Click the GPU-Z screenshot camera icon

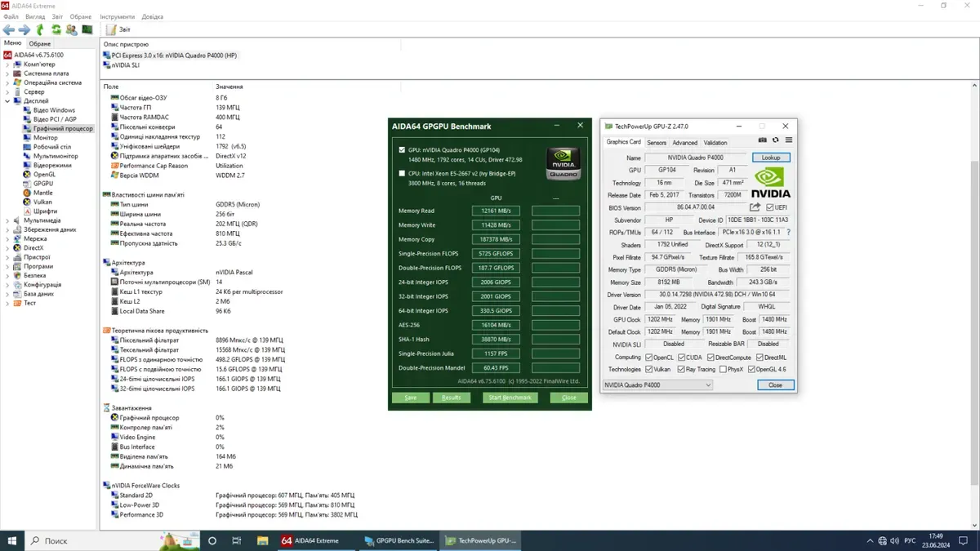coord(762,140)
